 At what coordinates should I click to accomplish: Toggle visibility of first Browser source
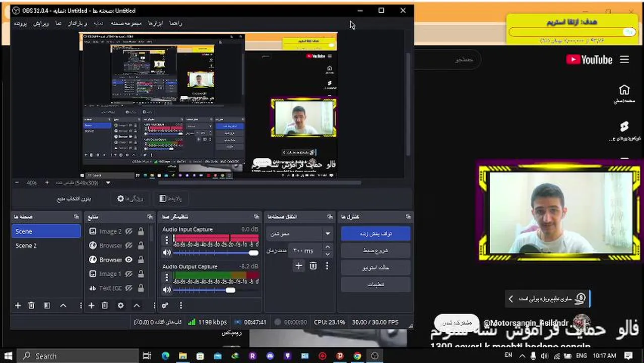pos(129,246)
